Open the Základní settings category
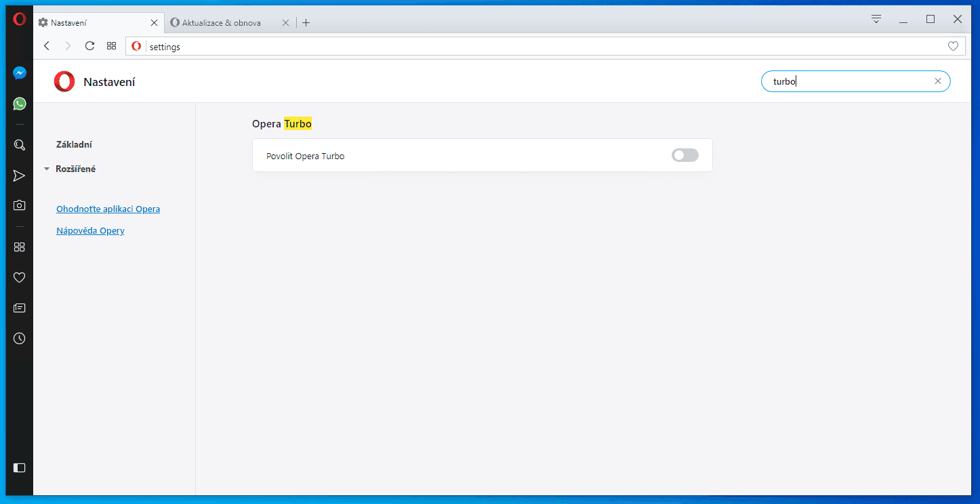The height and width of the screenshot is (504, 980). [x=75, y=145]
